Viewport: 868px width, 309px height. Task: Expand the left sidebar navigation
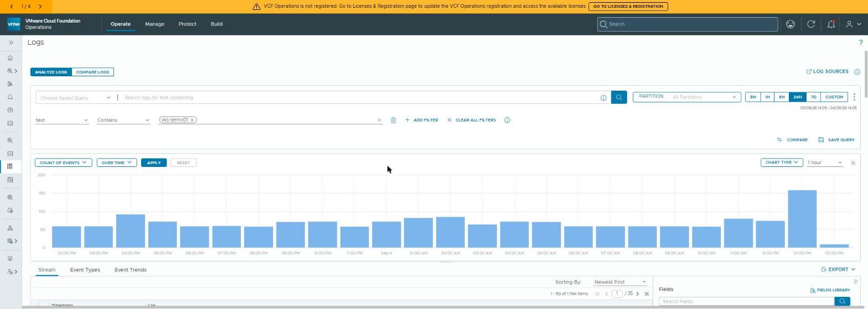point(11,43)
